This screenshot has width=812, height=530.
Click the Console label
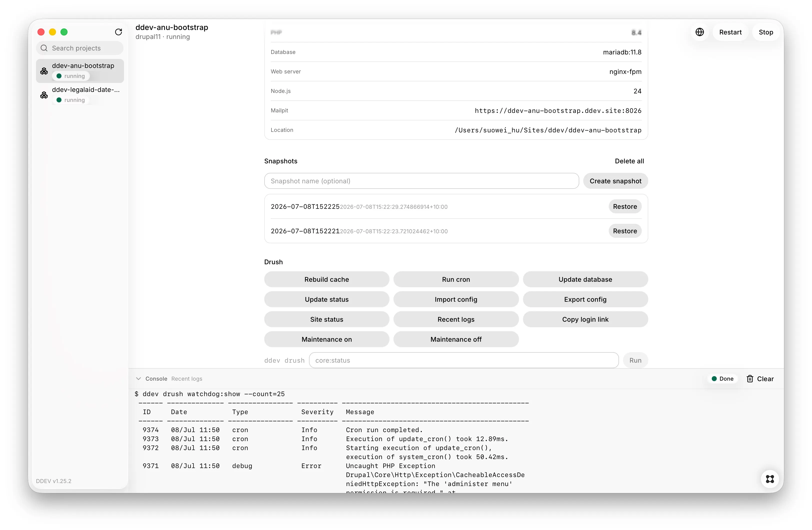(x=156, y=379)
